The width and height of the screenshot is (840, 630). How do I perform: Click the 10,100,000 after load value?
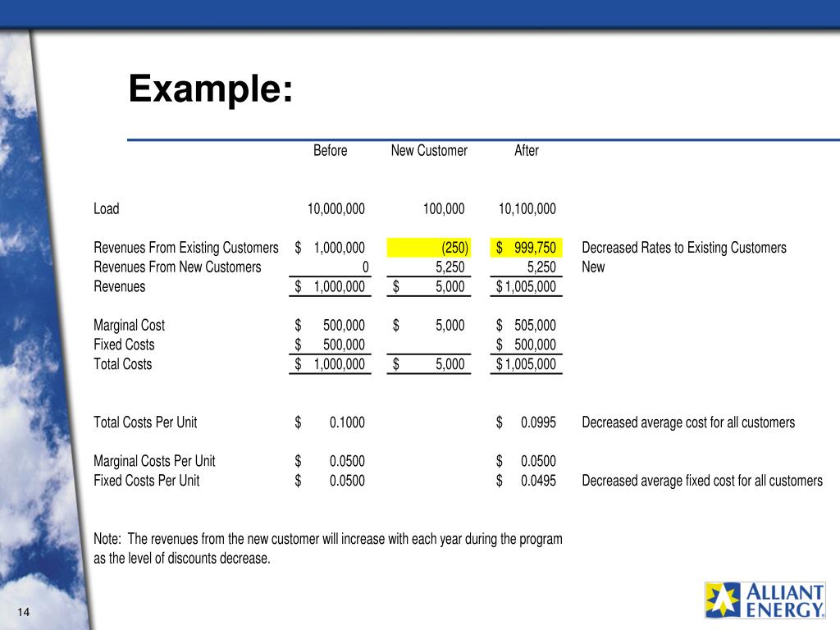527,208
